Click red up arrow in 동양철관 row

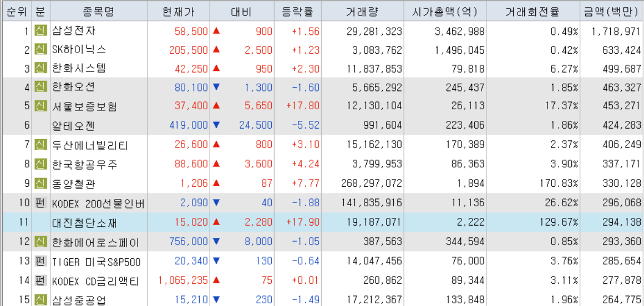[216, 182]
